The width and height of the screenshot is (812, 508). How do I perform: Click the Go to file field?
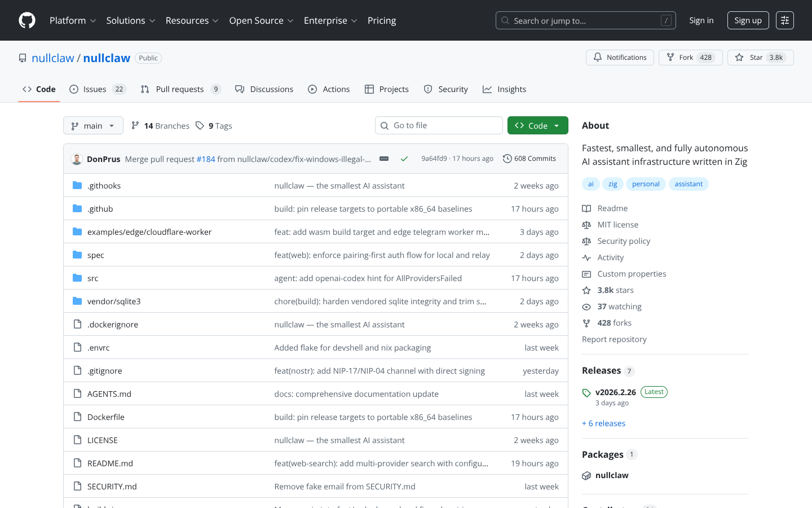[439, 125]
